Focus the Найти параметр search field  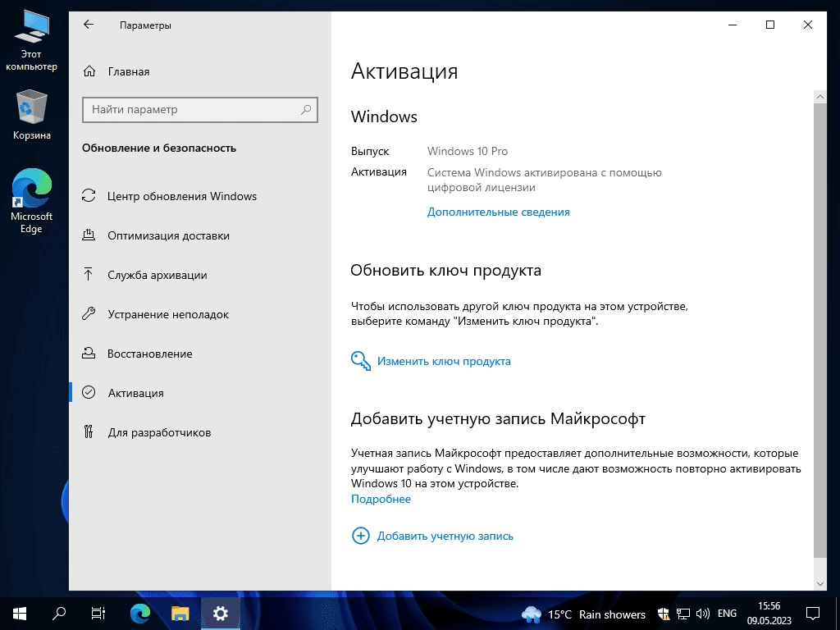200,109
